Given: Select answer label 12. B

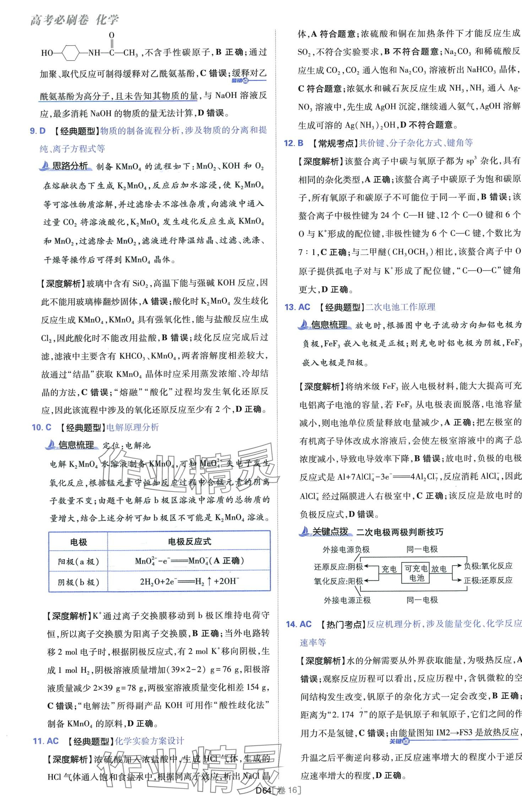Looking at the screenshot, I should click(x=294, y=143).
